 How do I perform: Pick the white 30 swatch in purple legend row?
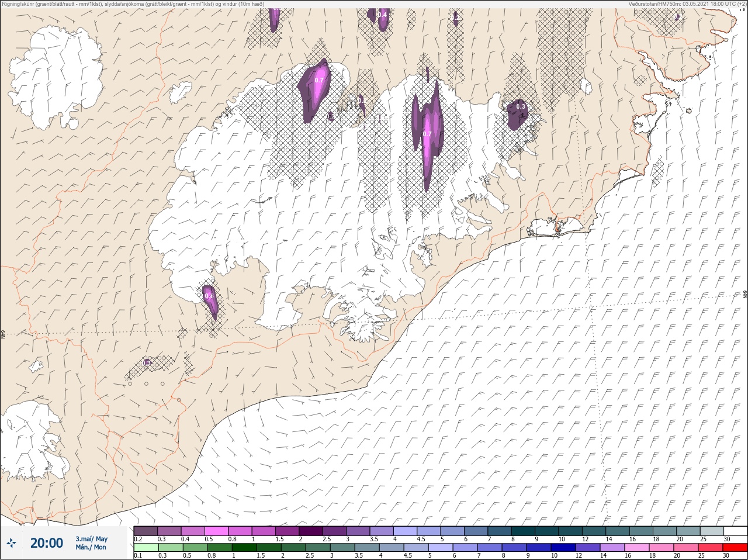736,531
